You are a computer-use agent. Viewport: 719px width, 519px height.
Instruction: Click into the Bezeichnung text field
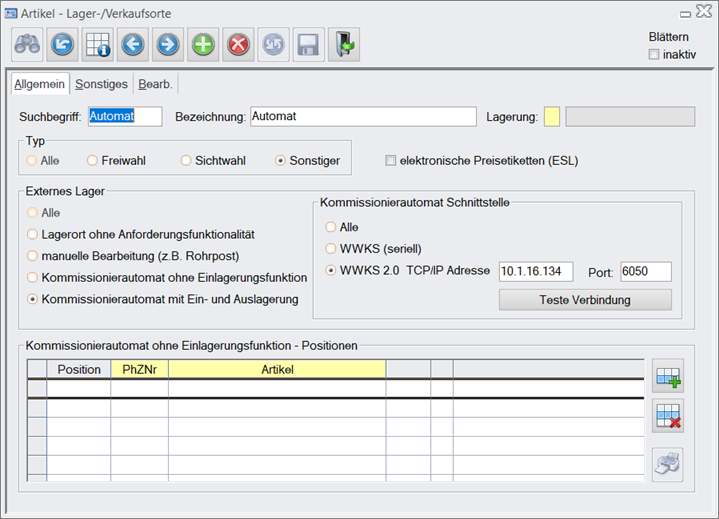coord(363,117)
